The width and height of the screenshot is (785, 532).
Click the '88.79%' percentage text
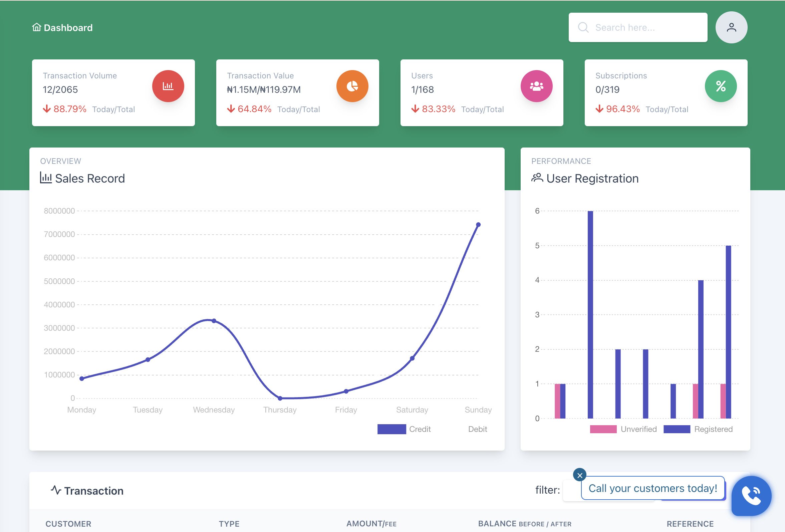70,109
